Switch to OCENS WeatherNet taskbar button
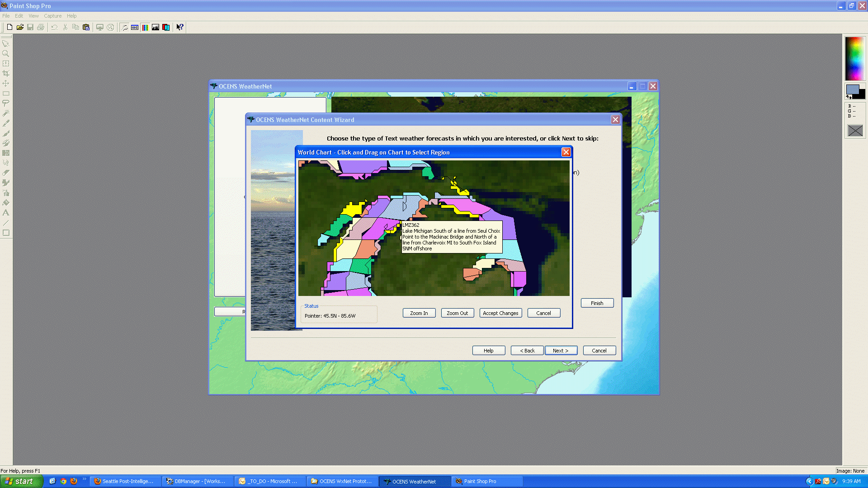Screen dimensions: 868x488 pos(415,481)
